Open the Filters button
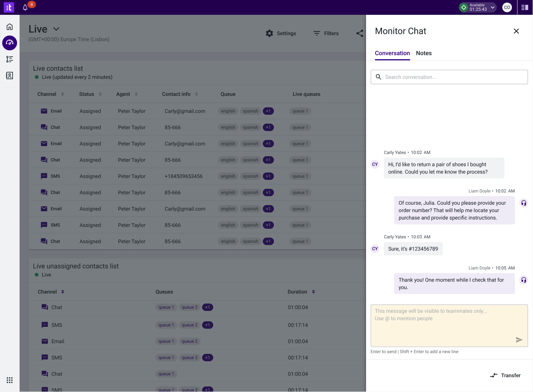 (x=326, y=33)
